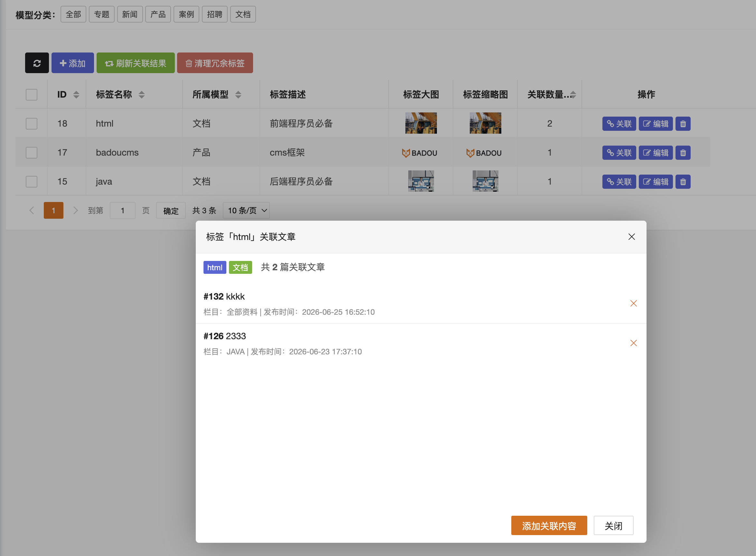Filter by 产品 model category
Image resolution: width=756 pixels, height=556 pixels.
(158, 14)
